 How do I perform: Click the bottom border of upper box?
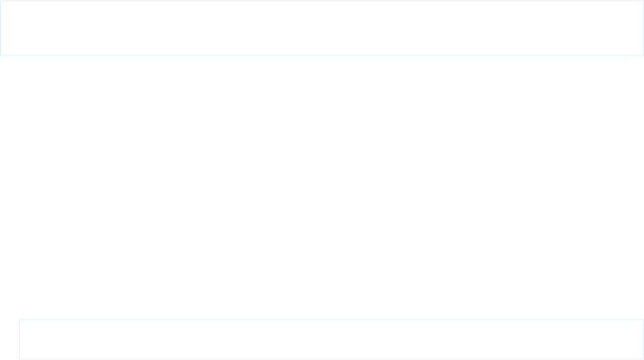322,55
